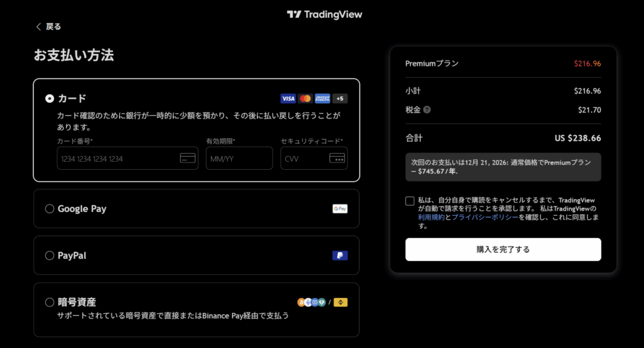This screenshot has width=644, height=348.
Task: Expand the +5 more card types badge
Action: point(340,99)
